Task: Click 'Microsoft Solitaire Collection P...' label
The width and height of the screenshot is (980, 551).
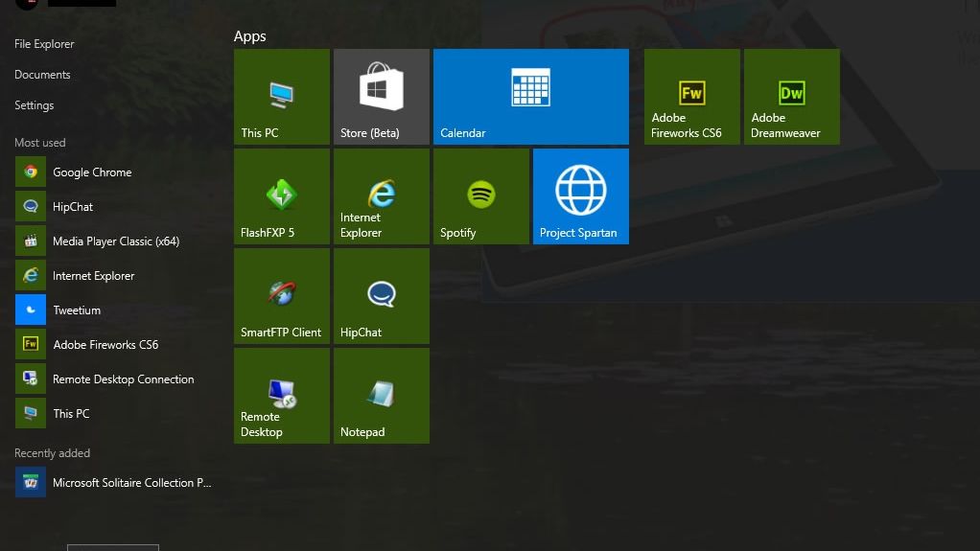Action: click(x=132, y=482)
